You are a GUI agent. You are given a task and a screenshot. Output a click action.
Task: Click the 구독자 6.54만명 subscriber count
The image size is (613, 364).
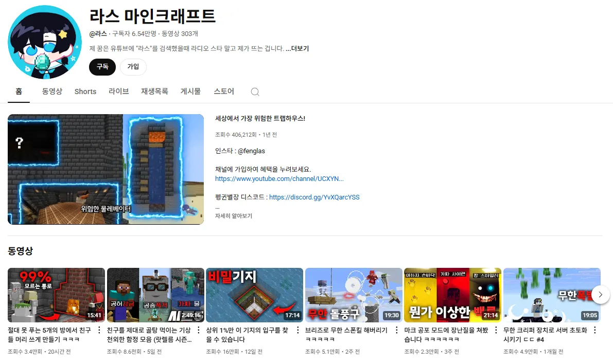pos(134,33)
